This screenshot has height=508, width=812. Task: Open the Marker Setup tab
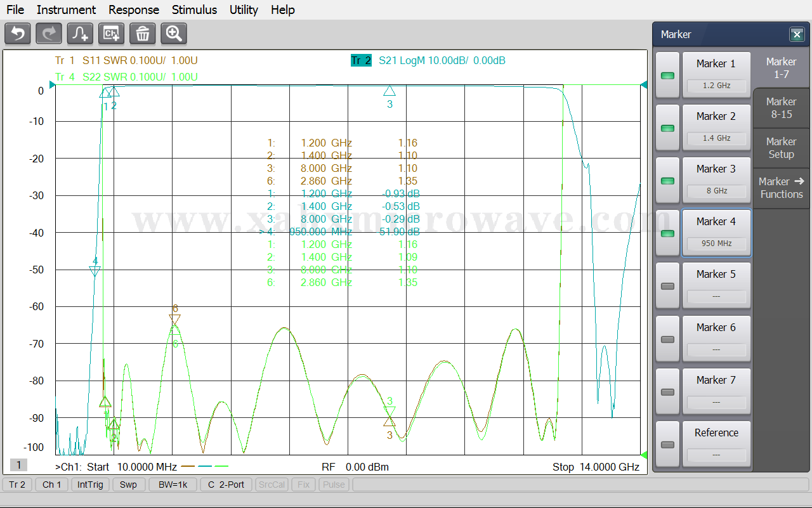click(781, 148)
